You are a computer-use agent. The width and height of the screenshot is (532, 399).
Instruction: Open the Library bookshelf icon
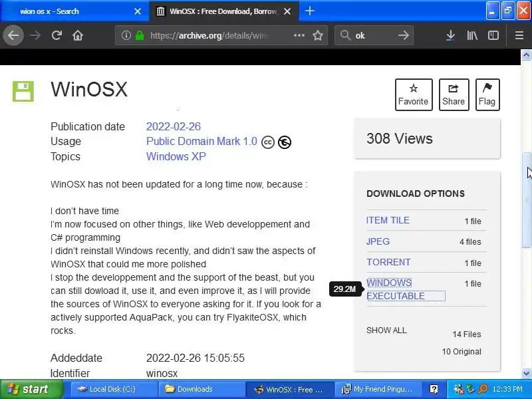[x=472, y=35]
